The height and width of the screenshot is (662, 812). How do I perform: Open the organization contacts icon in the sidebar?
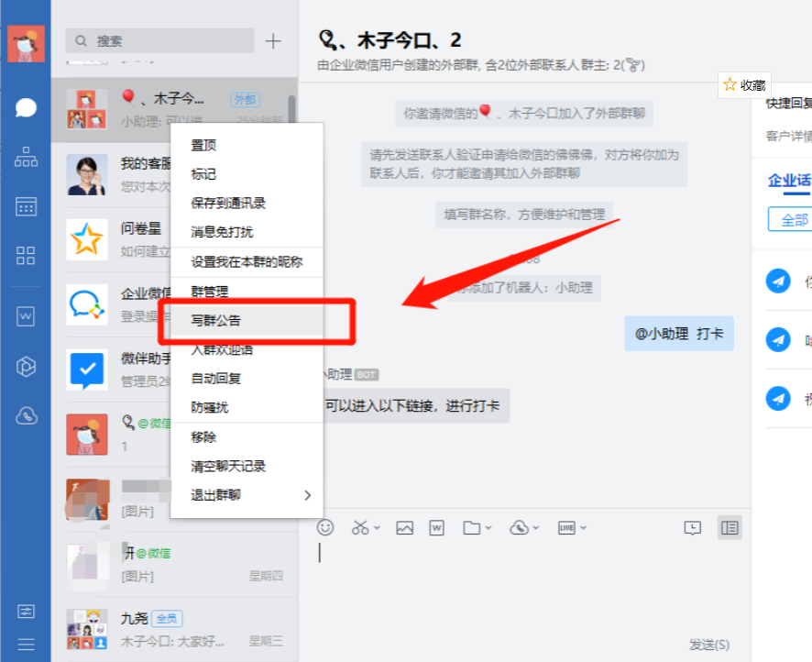pos(26,157)
